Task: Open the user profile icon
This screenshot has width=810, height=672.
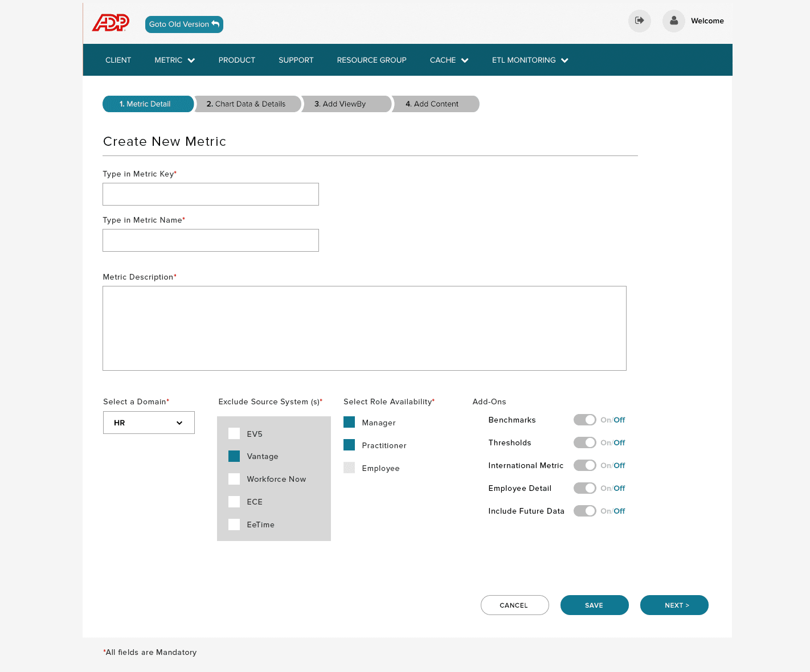Action: tap(674, 21)
